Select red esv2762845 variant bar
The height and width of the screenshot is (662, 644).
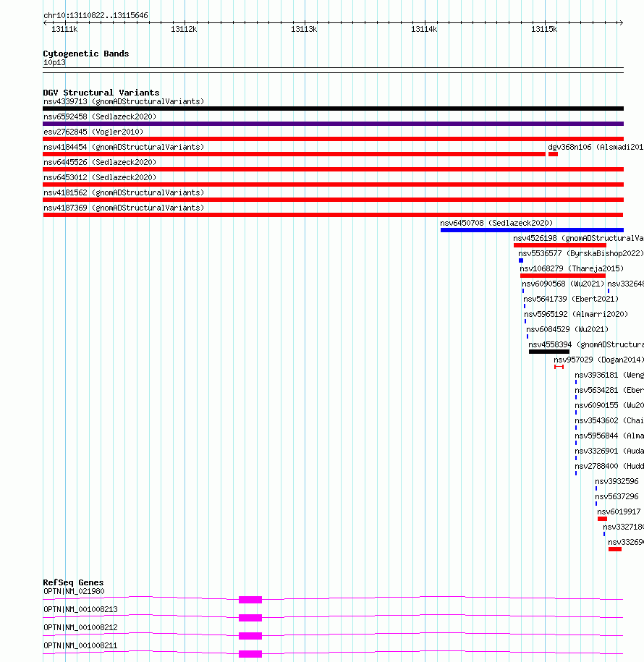[x=333, y=139]
